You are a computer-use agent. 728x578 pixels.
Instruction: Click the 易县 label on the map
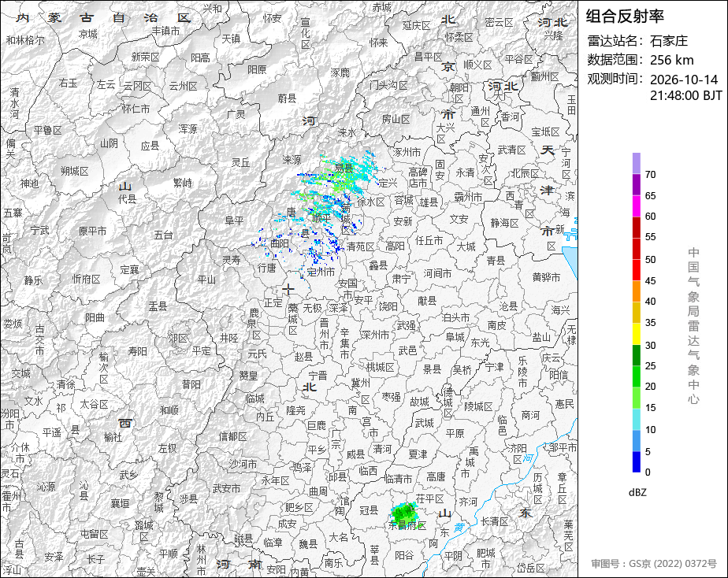click(344, 168)
